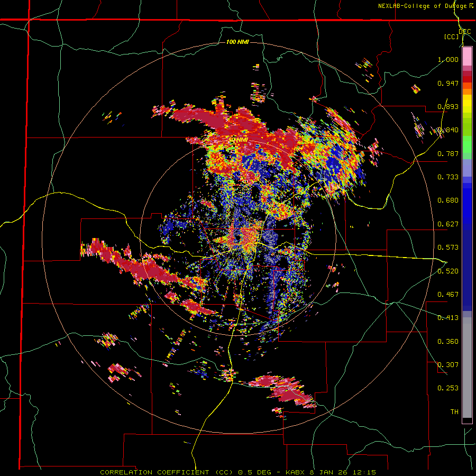Select the 50 NMI range ring label
This screenshot has width=476, height=476.
[238, 140]
